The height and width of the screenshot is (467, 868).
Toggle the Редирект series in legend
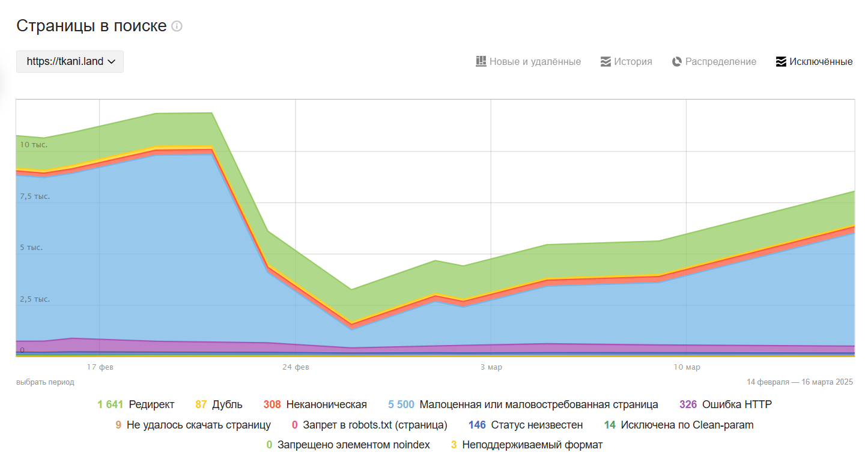151,404
